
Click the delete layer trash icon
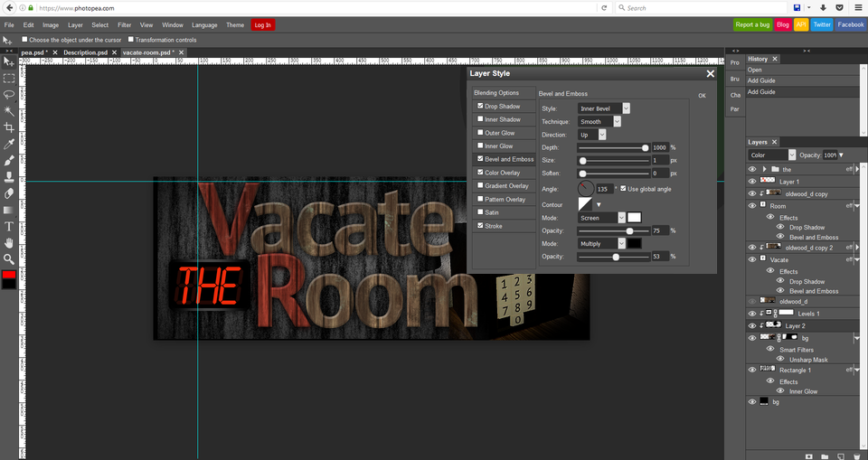pyautogui.click(x=856, y=455)
